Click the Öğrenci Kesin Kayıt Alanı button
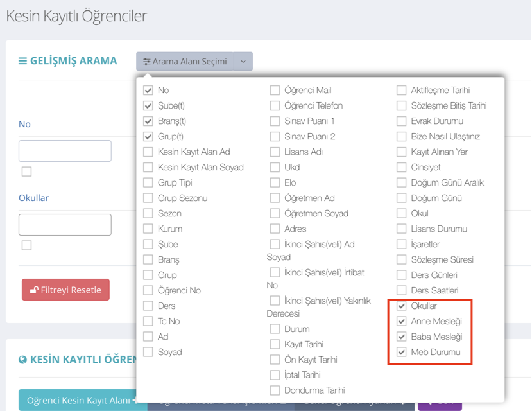Image resolution: width=532 pixels, height=411 pixels. point(77,401)
